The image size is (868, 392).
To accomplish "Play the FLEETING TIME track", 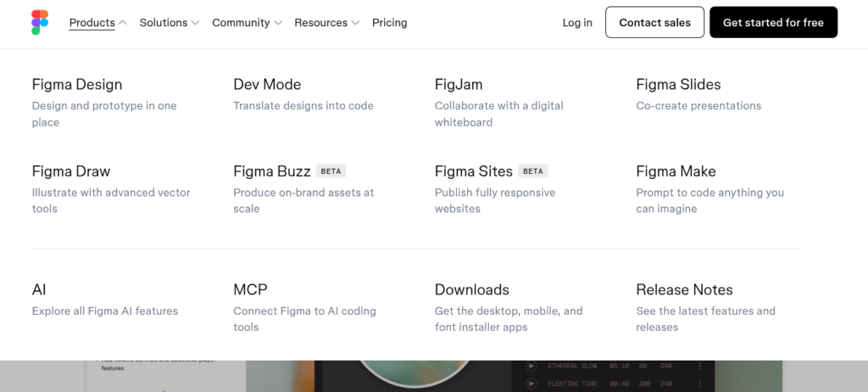I will (531, 384).
